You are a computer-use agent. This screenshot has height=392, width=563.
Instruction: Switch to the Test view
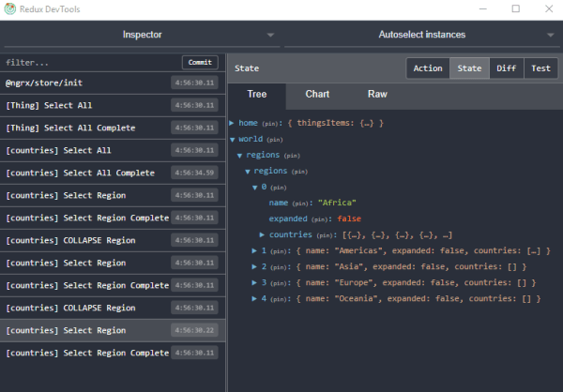click(x=540, y=68)
